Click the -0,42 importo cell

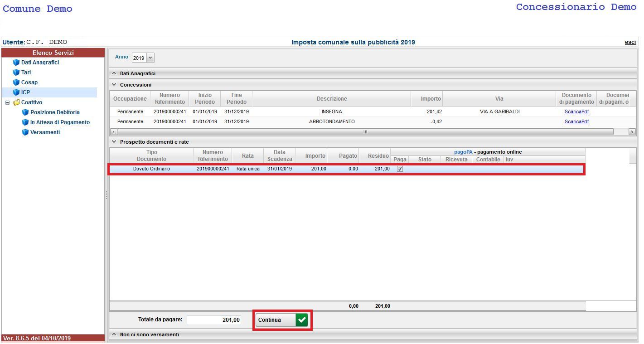(427, 121)
